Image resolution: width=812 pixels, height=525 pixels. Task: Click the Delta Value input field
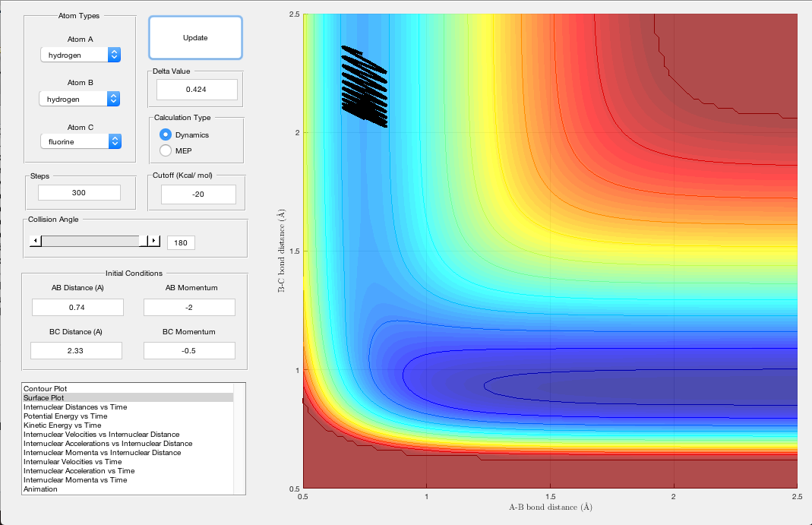click(197, 90)
